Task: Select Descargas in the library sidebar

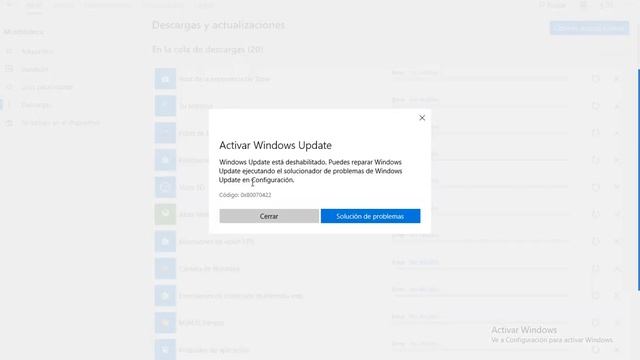Action: coord(36,105)
